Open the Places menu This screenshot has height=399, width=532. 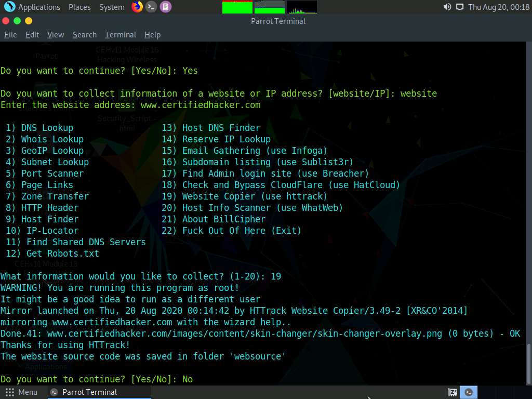point(79,7)
